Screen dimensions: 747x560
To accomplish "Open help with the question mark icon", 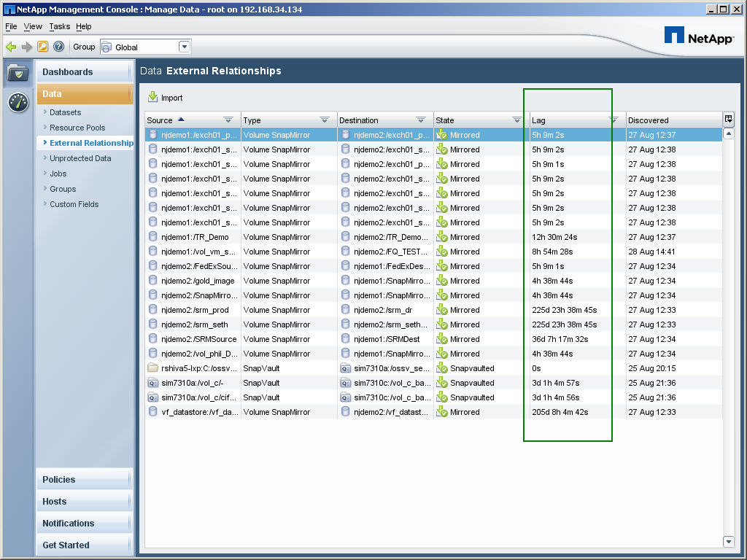I will pyautogui.click(x=59, y=47).
